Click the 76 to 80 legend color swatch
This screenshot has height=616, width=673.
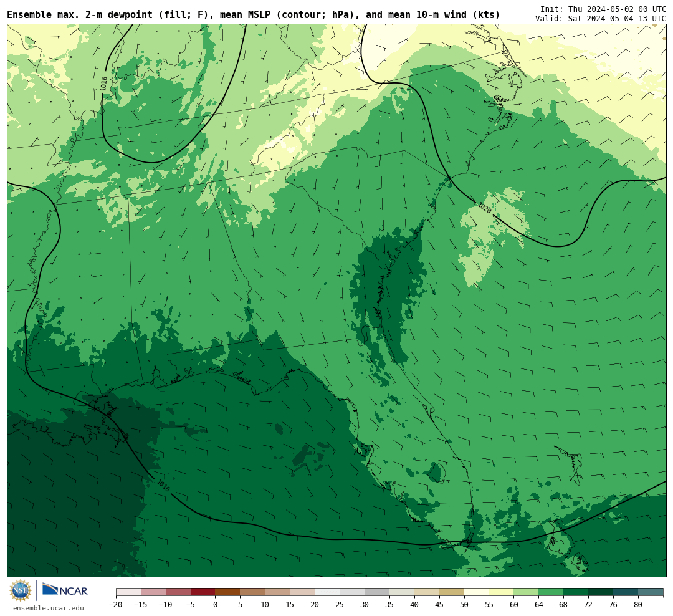[x=626, y=592]
